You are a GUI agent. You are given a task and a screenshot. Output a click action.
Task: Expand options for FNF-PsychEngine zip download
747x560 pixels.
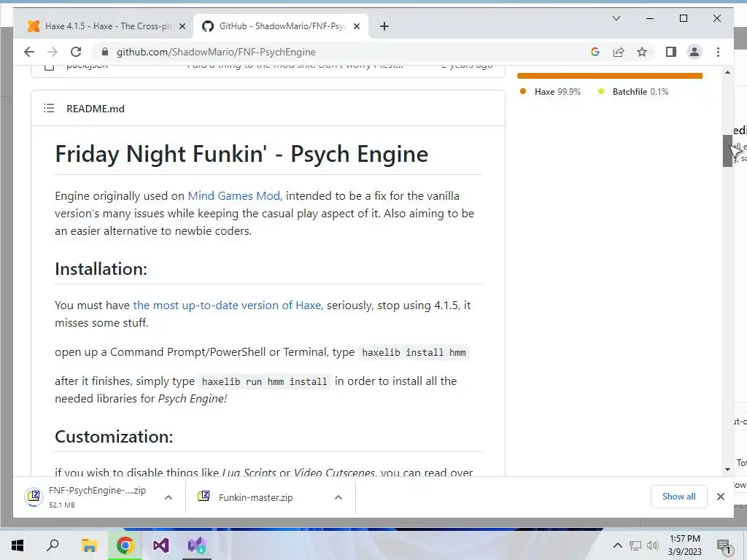point(169,497)
